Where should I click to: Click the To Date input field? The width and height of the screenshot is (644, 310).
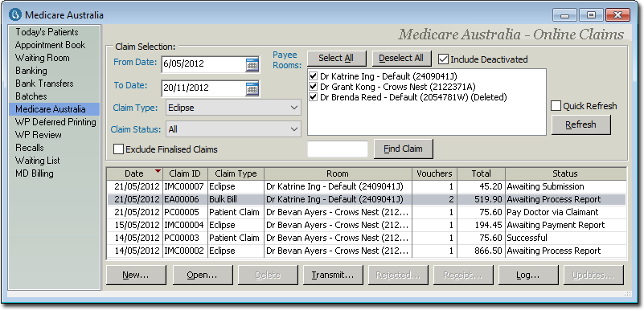pos(203,88)
